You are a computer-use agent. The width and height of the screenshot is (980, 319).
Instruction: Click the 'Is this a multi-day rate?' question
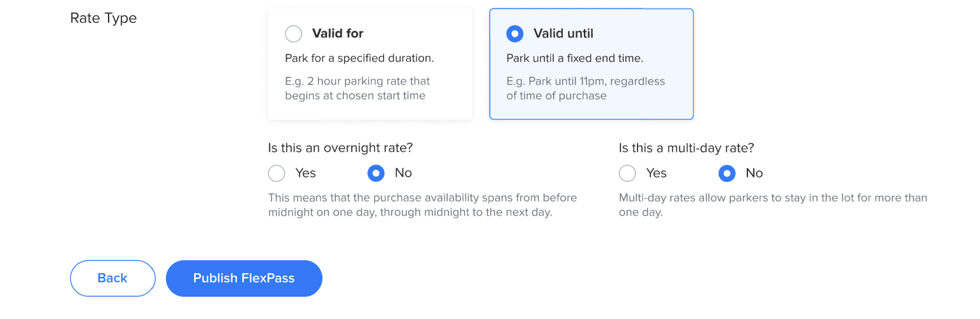point(686,148)
